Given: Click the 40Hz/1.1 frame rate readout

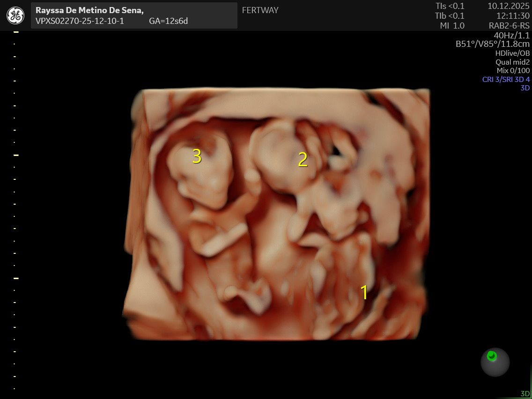Looking at the screenshot, I should (511, 35).
